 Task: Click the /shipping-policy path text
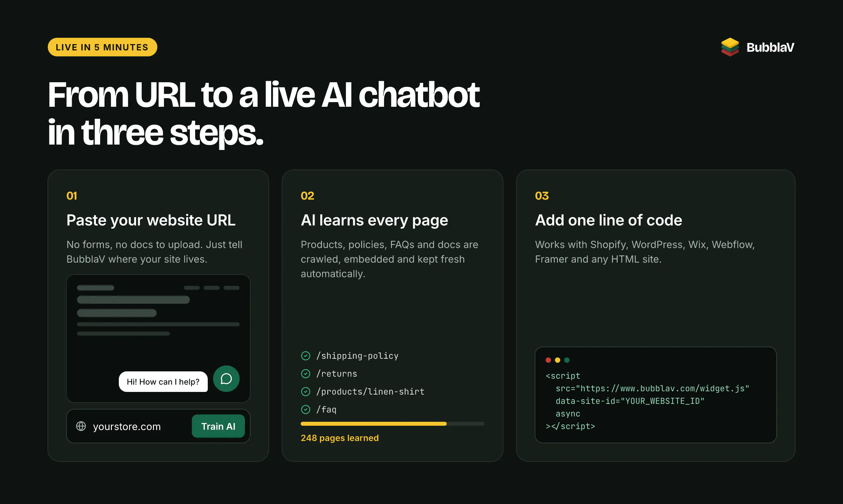pyautogui.click(x=357, y=355)
